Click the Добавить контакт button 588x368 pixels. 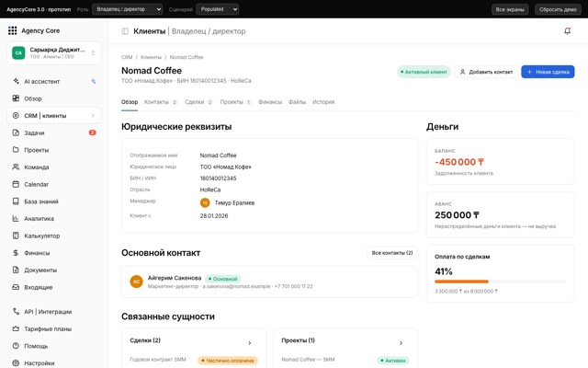coord(486,72)
